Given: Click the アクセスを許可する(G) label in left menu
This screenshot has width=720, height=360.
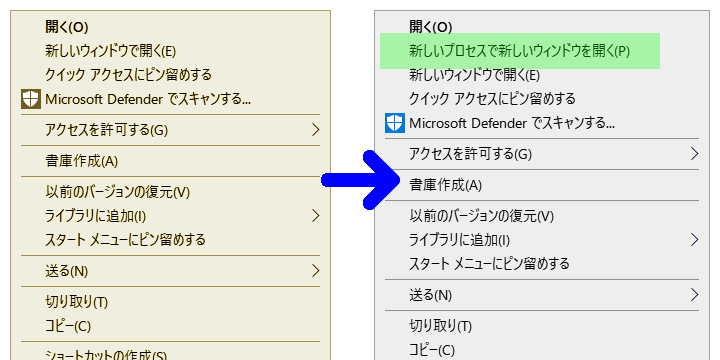Looking at the screenshot, I should (107, 130).
